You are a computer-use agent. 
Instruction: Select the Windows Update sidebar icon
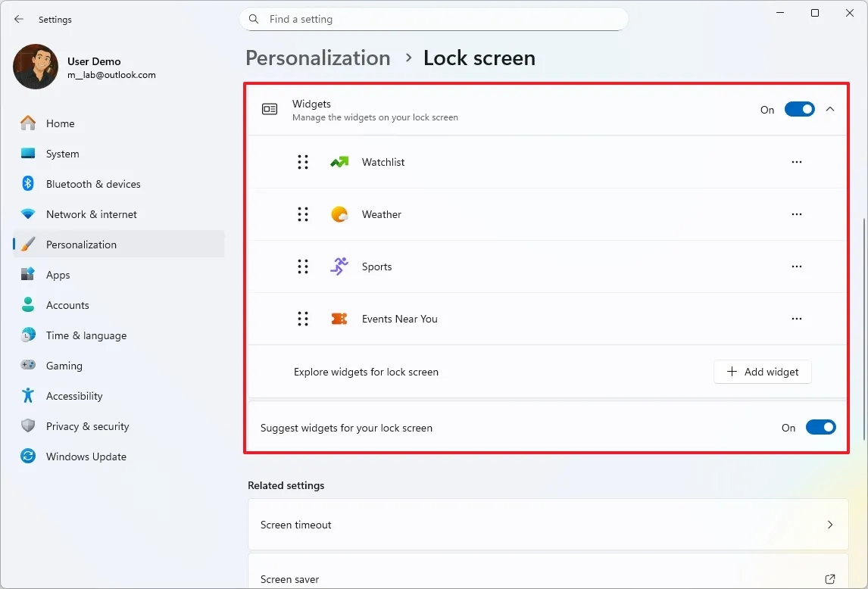click(27, 456)
